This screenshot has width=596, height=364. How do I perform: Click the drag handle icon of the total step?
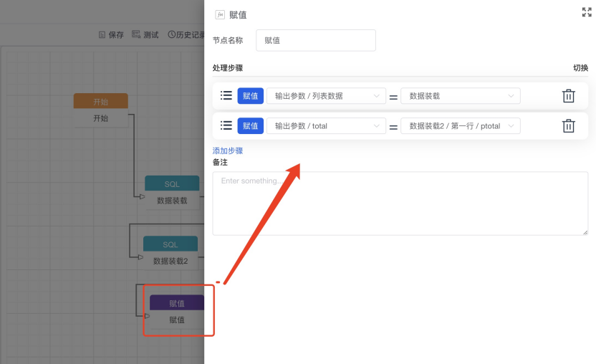point(226,125)
